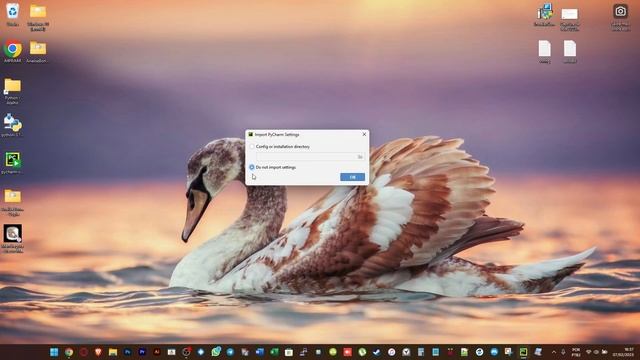640x360 pixels.
Task: Click the PyCharm logo in dialog title bar
Action: [x=251, y=134]
